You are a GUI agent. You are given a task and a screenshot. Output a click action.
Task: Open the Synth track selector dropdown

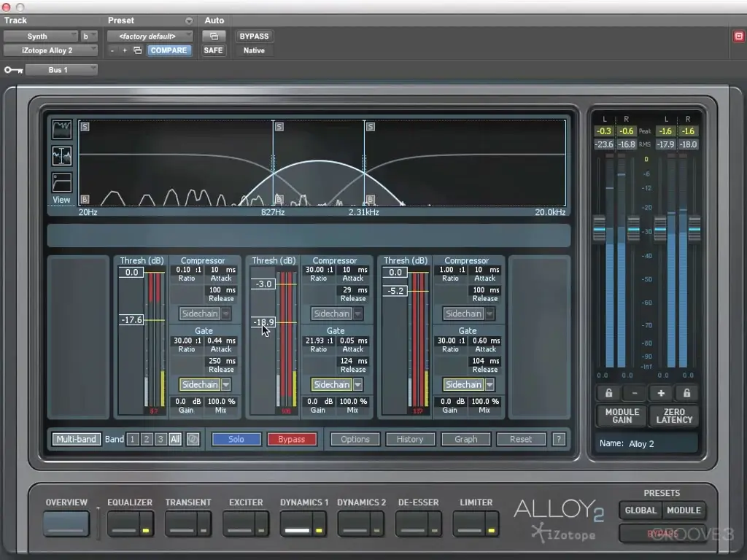41,36
